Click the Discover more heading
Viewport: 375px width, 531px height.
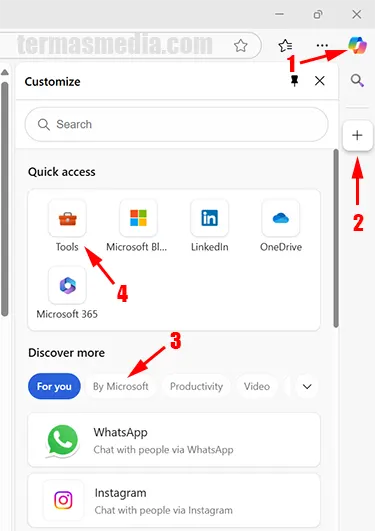click(66, 353)
